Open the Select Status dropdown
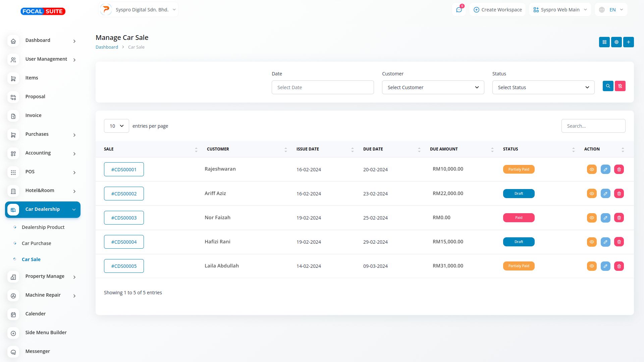This screenshot has height=362, width=644. click(543, 87)
